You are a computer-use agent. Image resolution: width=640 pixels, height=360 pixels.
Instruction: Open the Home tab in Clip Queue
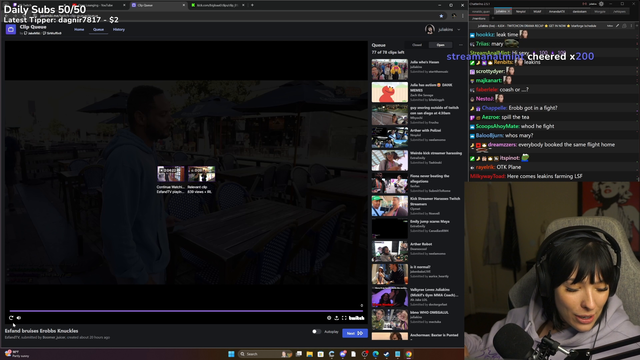[x=79, y=29]
